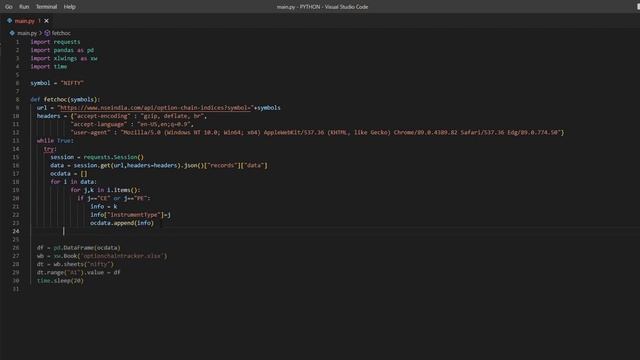Screen dimensions: 640x360
Task: Click the Python icon in the breadcrumb
Action: [x=12, y=33]
